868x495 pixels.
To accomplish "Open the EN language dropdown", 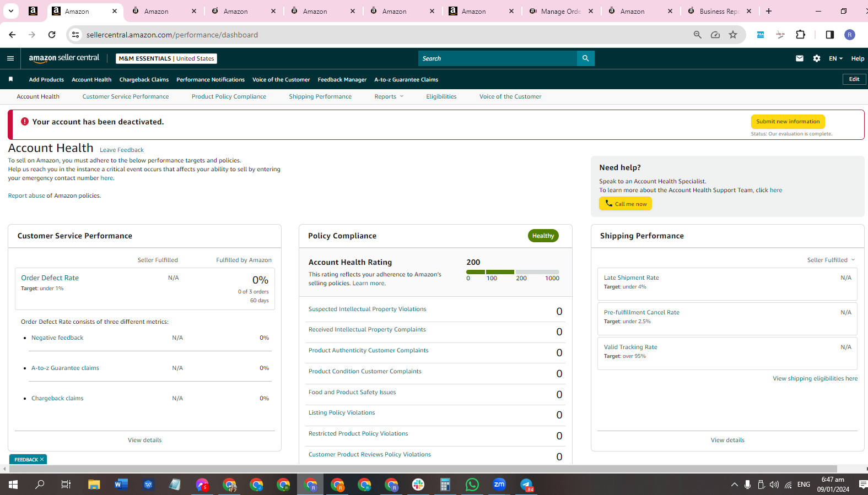I will (x=835, y=58).
